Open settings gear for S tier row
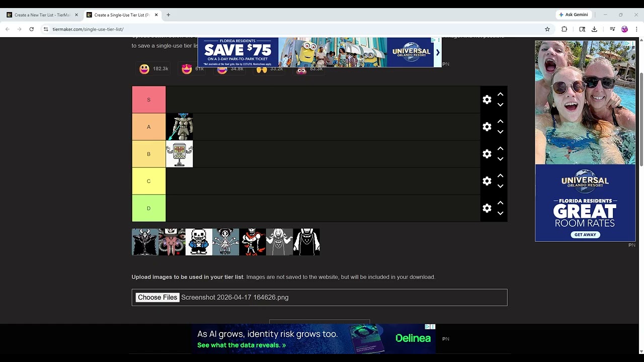 487,100
